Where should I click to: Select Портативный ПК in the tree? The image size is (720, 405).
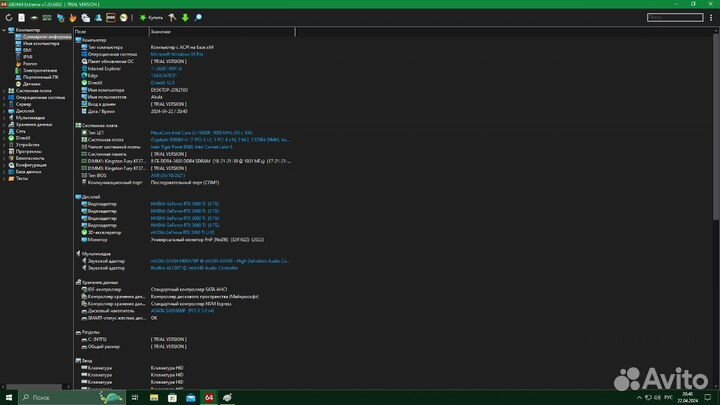40,77
